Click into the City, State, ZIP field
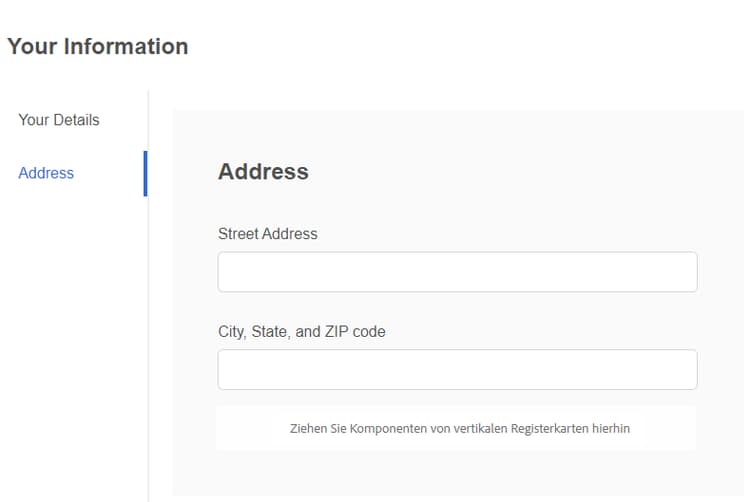This screenshot has height=502, width=750. coord(457,369)
